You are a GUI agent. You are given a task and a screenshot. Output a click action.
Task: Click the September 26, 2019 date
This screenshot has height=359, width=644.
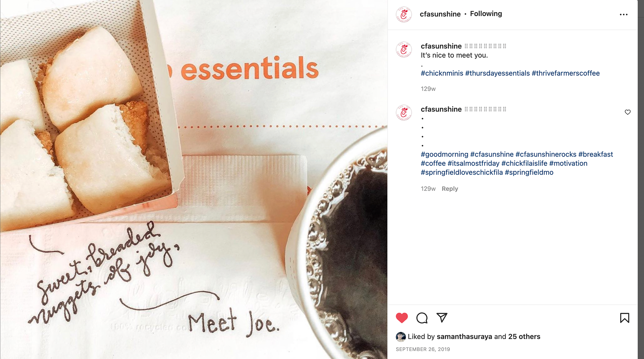423,349
